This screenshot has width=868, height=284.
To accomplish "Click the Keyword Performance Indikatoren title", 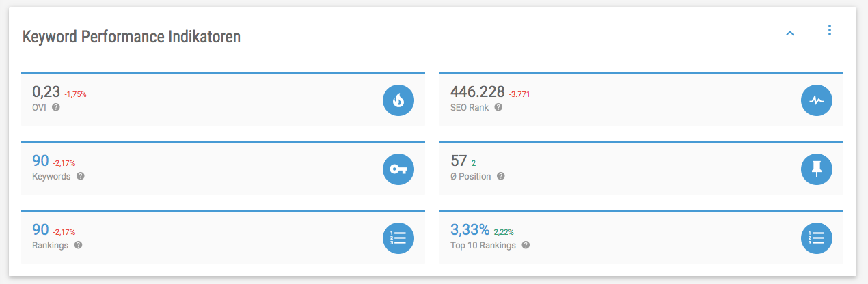I will tap(131, 37).
